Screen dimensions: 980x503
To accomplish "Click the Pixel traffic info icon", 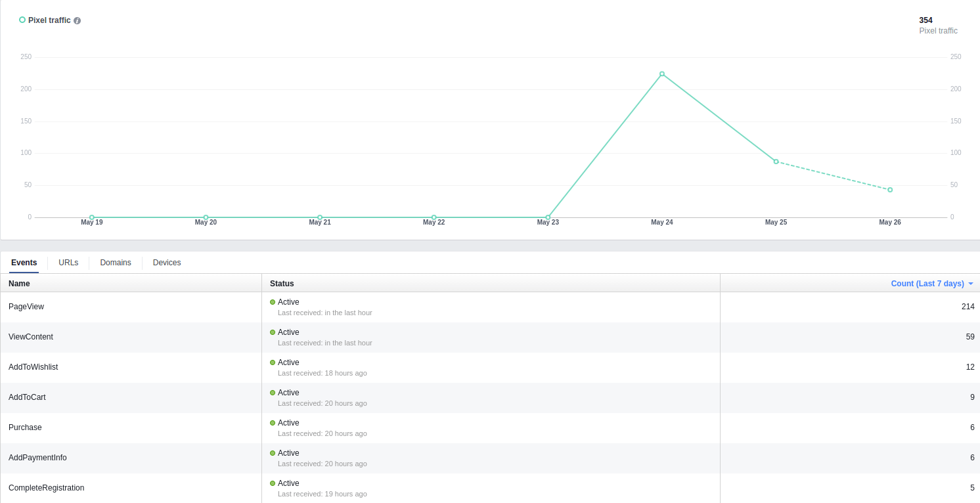I will (77, 21).
